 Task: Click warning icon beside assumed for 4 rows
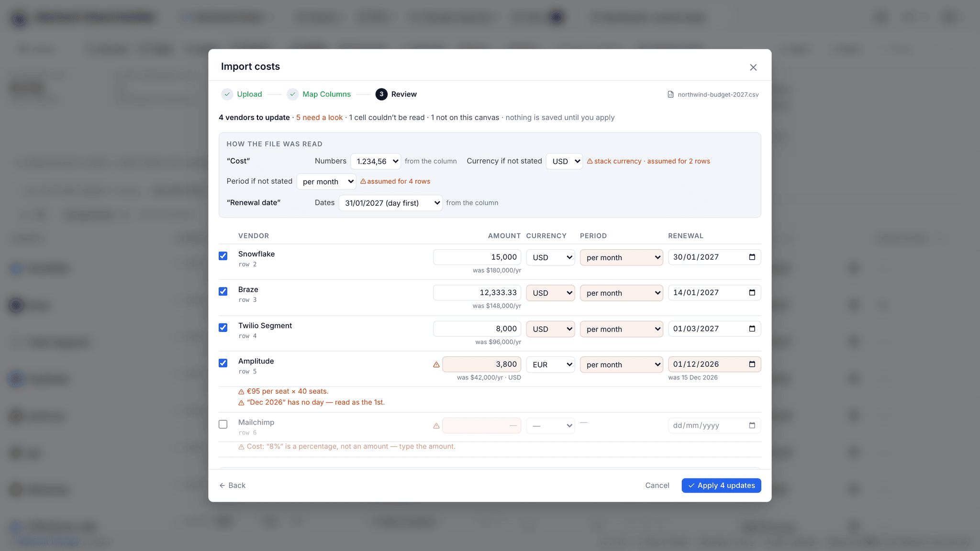pos(363,181)
